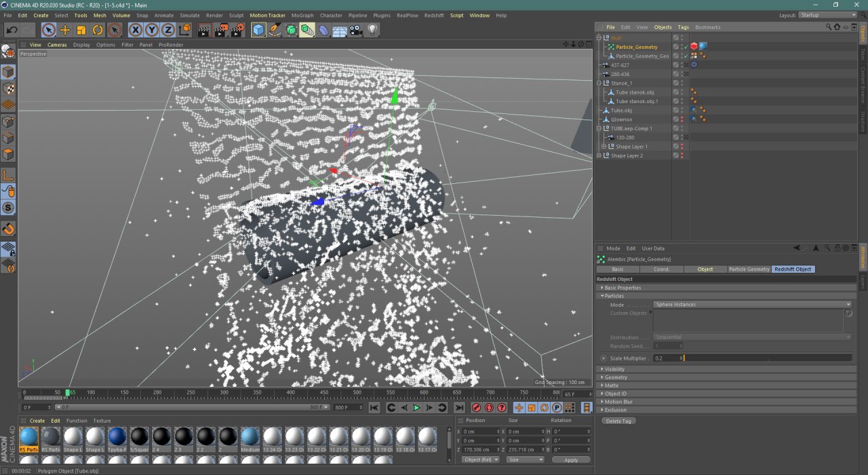Add a Floor environment object
The width and height of the screenshot is (868, 475).
(x=340, y=30)
